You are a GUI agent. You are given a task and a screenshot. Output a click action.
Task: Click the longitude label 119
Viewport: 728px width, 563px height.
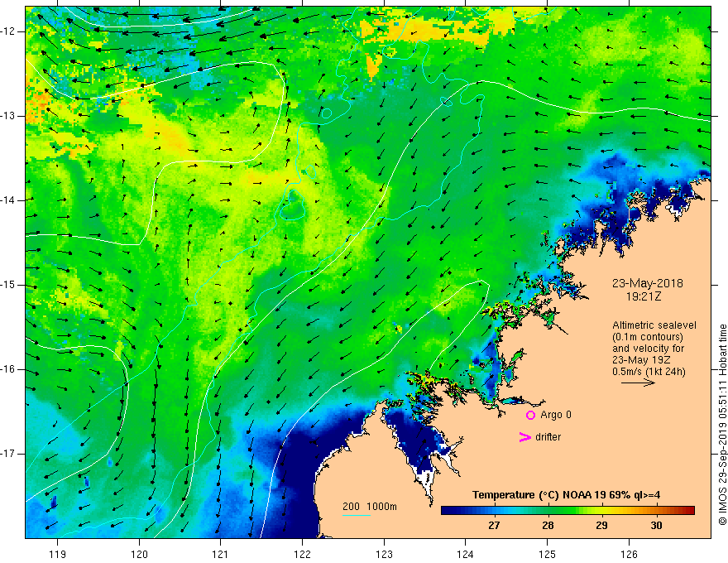pyautogui.click(x=58, y=554)
